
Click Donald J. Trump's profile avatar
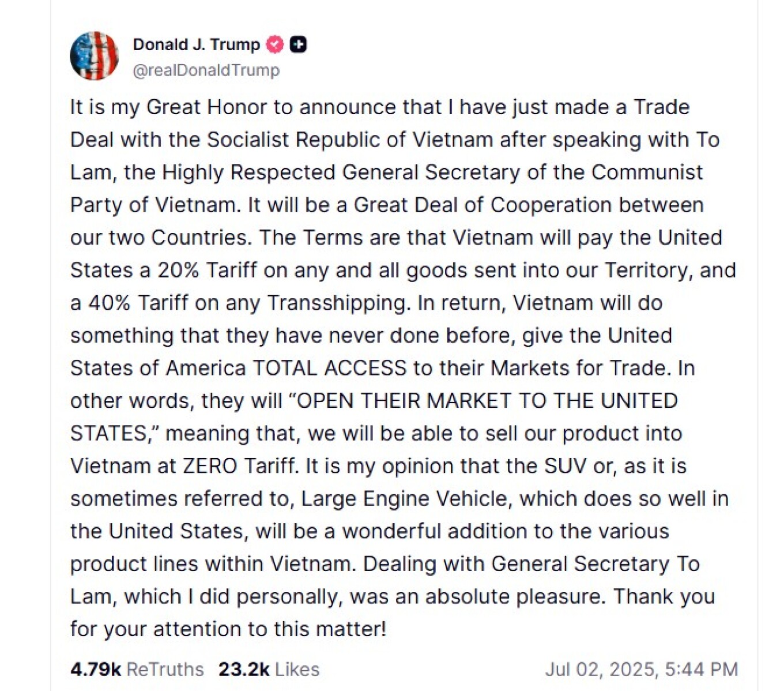[x=94, y=56]
